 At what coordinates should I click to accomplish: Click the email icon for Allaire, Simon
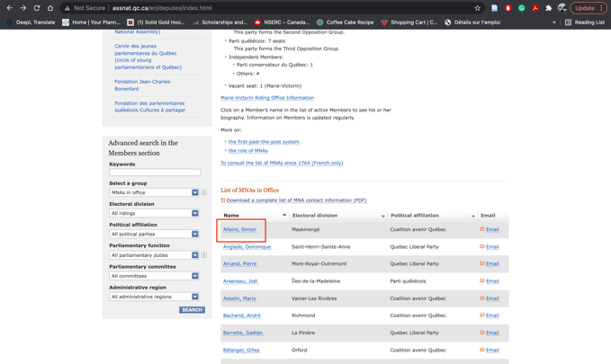482,229
